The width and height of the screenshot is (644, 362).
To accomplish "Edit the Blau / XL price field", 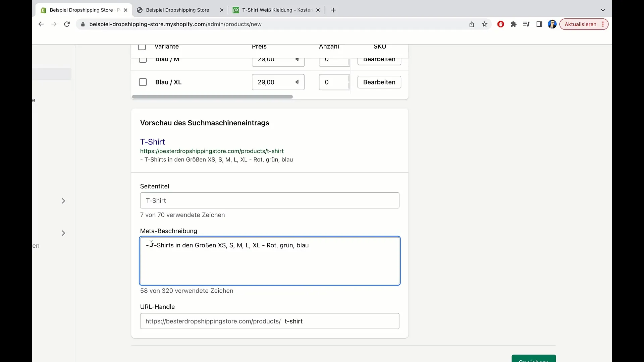I will (x=278, y=82).
